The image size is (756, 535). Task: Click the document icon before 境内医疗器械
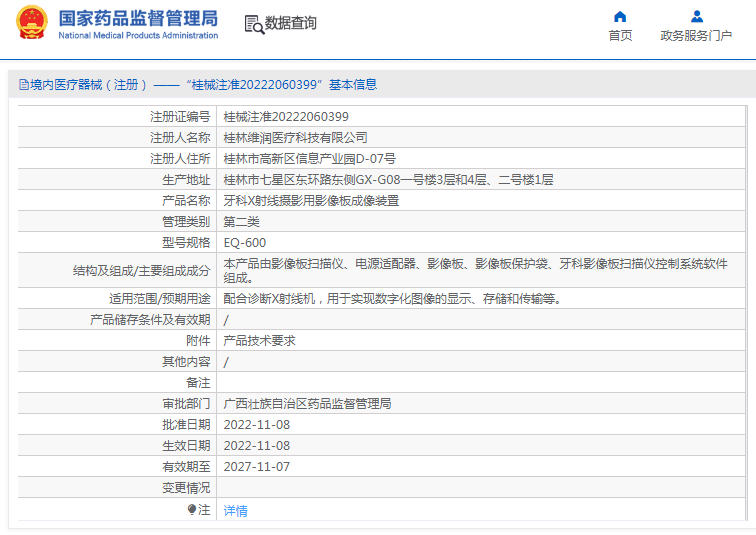24,85
